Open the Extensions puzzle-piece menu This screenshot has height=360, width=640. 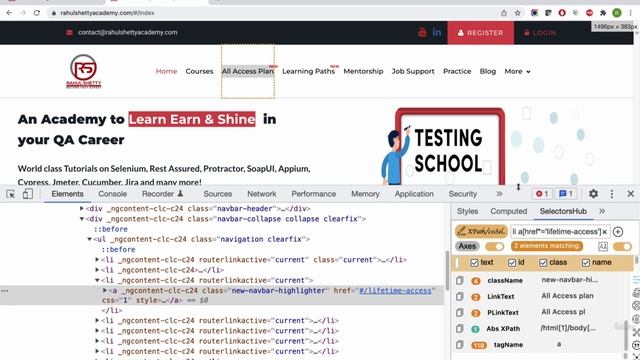pyautogui.click(x=603, y=13)
